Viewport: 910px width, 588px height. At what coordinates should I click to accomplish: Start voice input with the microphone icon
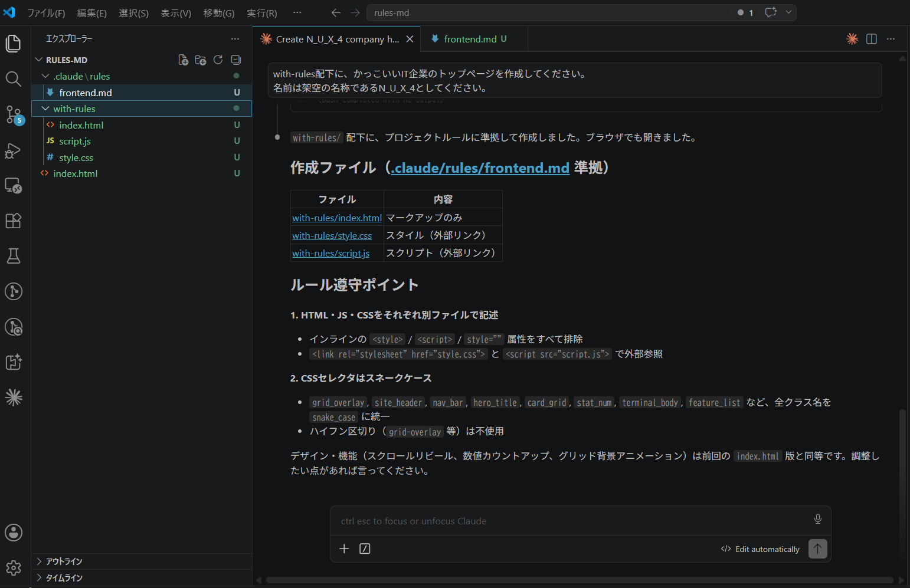tap(817, 519)
